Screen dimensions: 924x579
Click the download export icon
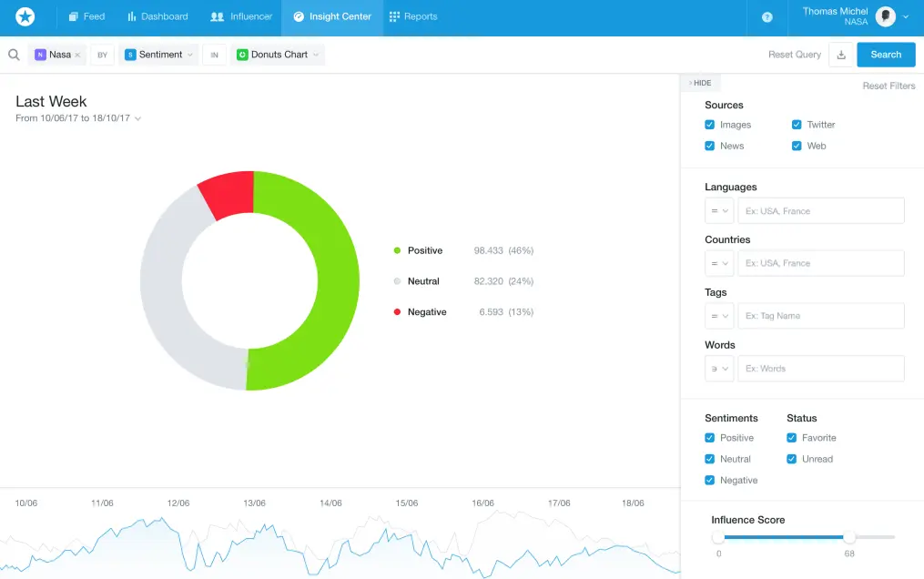coord(841,55)
